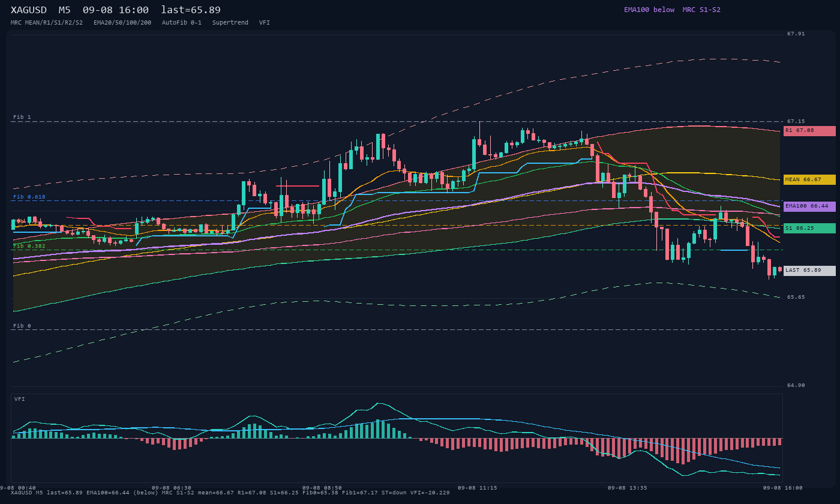Select the XAGUSD symbol title
This screenshot has height=504, width=840.
tap(29, 10)
